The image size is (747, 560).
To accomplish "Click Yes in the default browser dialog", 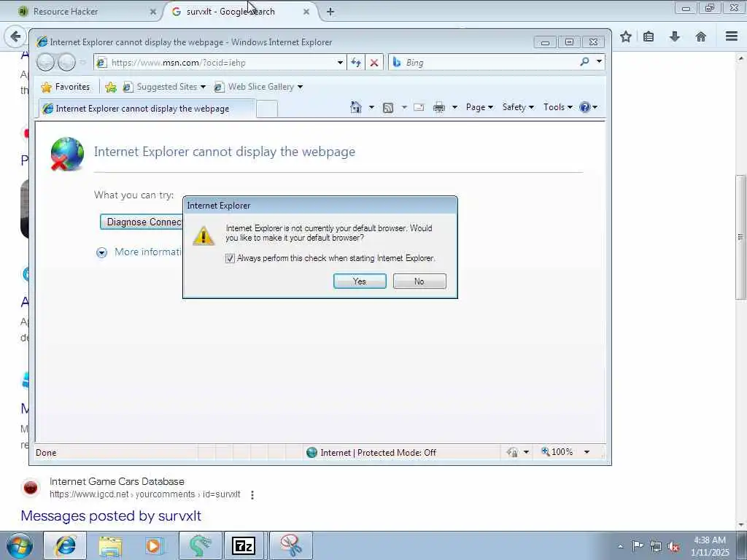I will point(360,281).
